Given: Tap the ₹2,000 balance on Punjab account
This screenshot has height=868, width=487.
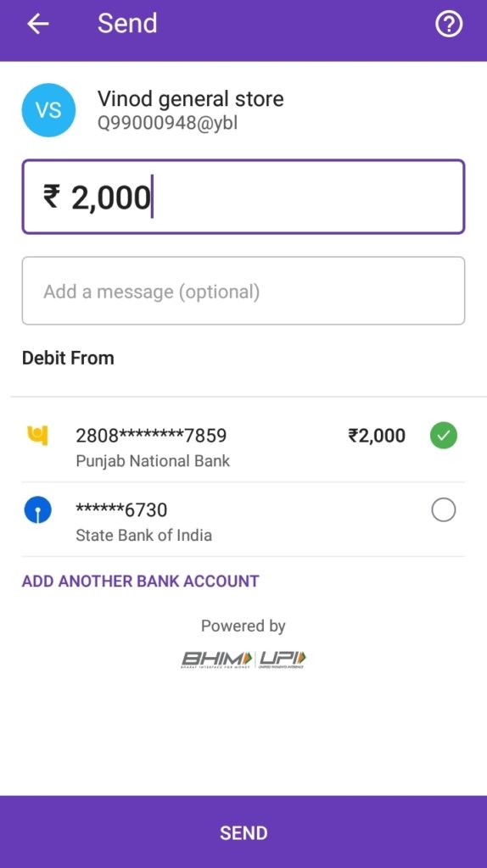Looking at the screenshot, I should click(x=377, y=436).
